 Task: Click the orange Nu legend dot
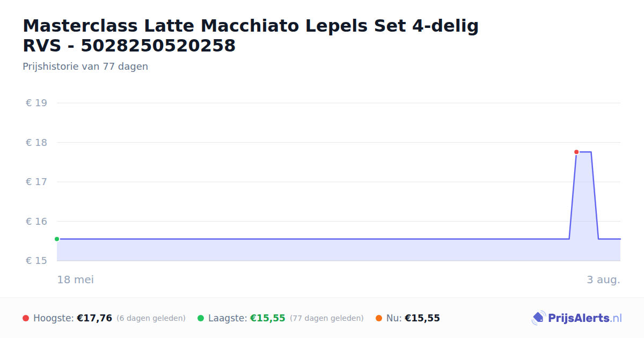(x=379, y=318)
